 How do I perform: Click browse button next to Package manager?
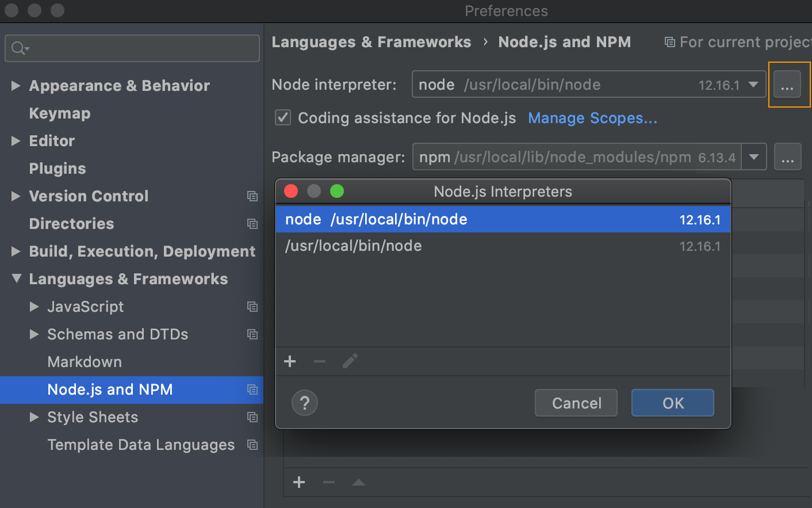787,156
